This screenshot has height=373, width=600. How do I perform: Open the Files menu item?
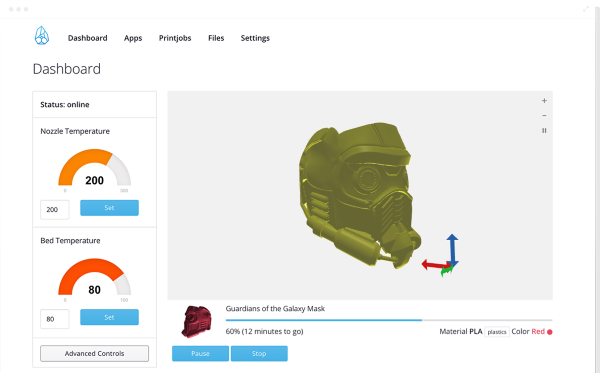coord(216,38)
